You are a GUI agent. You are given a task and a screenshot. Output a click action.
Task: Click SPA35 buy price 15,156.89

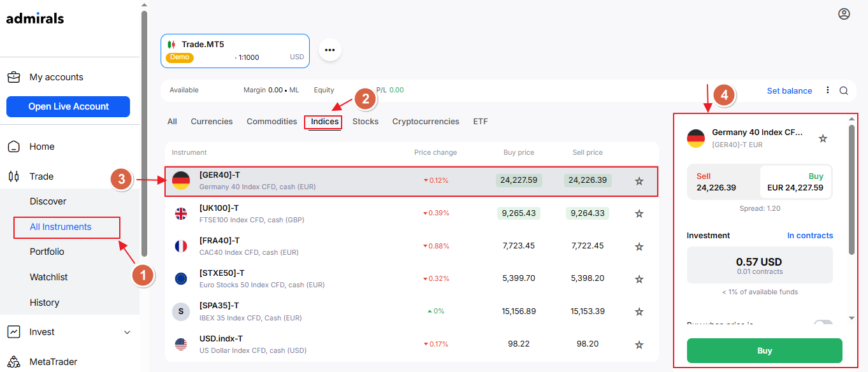(519, 311)
